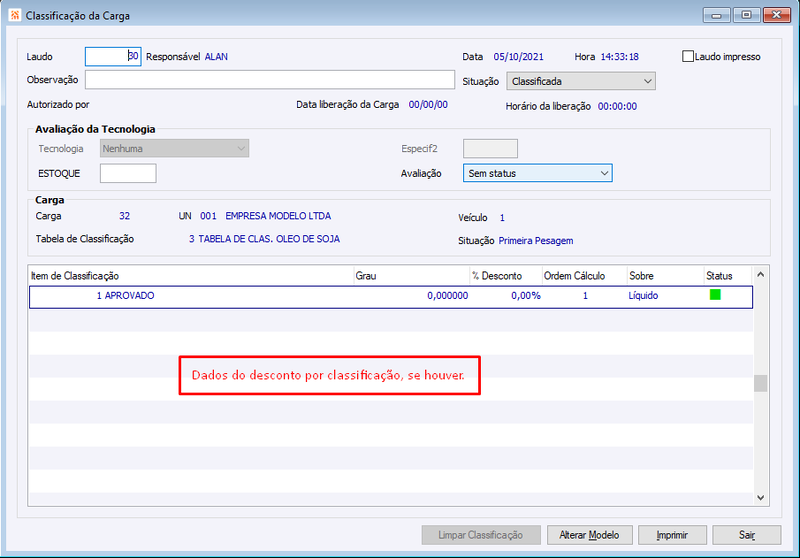Click the Item de Classificação column header
The height and width of the screenshot is (558, 800).
pos(191,276)
